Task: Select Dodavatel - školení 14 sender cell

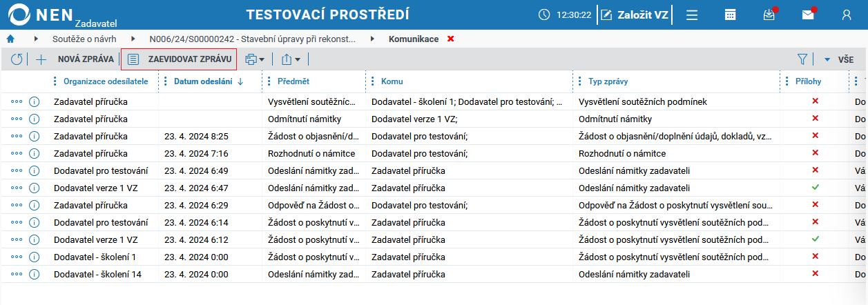Action: [x=97, y=274]
